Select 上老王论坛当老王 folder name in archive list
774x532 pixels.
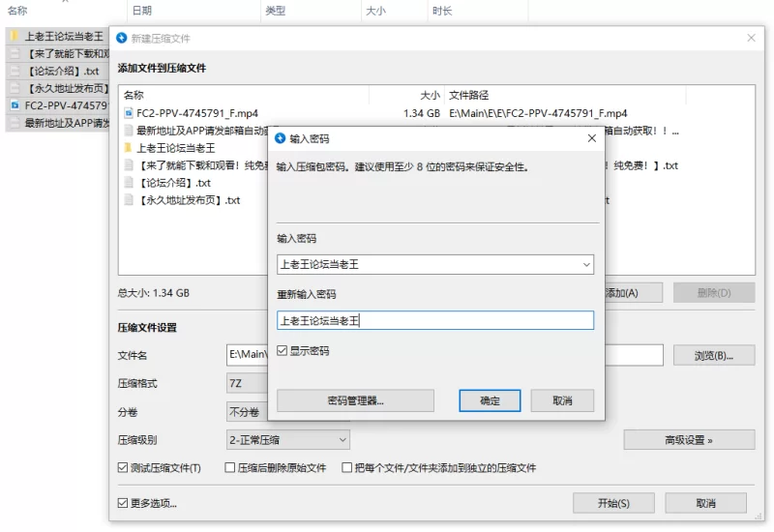point(176,148)
